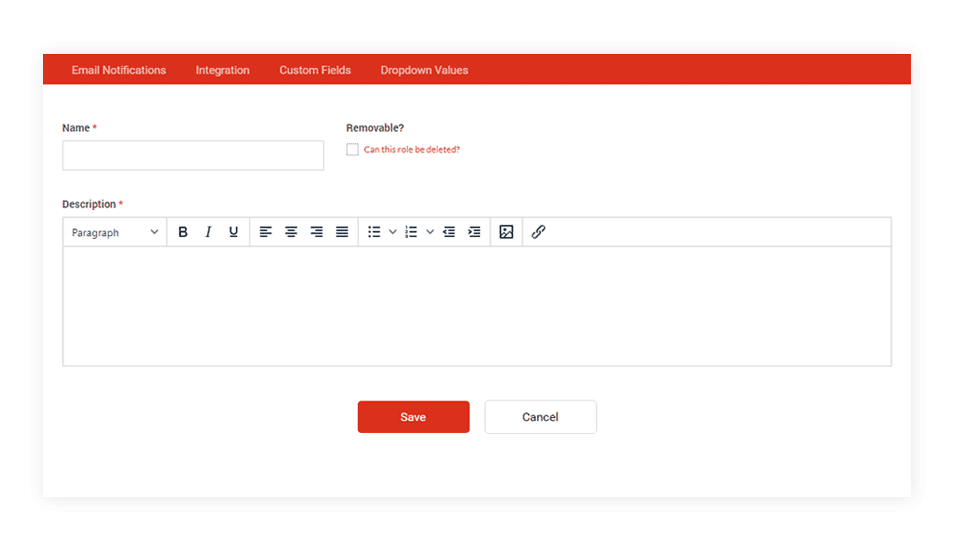The image size is (957, 551).
Task: Insert a numbered list
Action: tap(411, 232)
